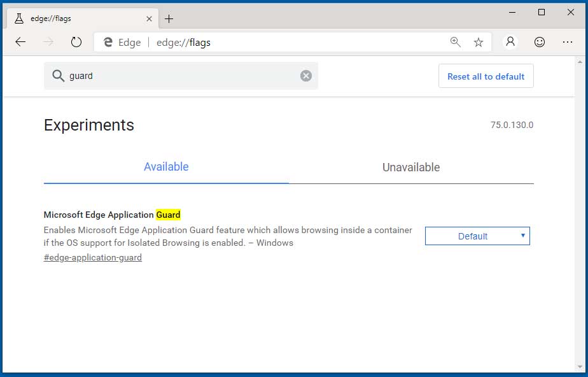Image resolution: width=588 pixels, height=377 pixels.
Task: Click the scrollbar up arrow
Action: pos(580,61)
